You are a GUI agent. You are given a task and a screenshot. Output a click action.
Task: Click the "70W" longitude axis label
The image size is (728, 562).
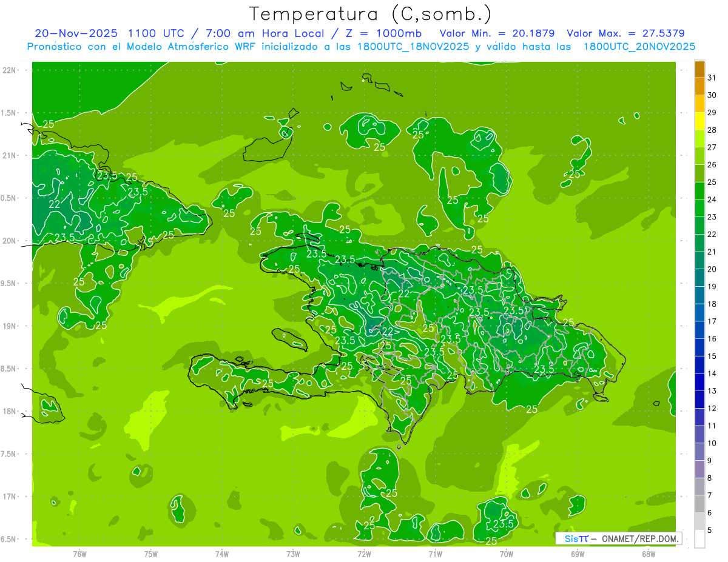coord(507,554)
